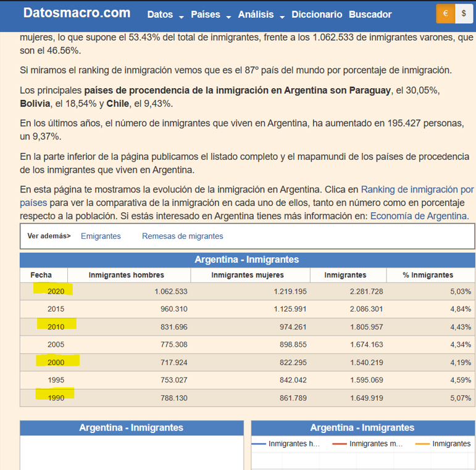Viewport: 476px width, 470px height.
Task: Click the percentage 5,03%
Action: [x=461, y=291]
